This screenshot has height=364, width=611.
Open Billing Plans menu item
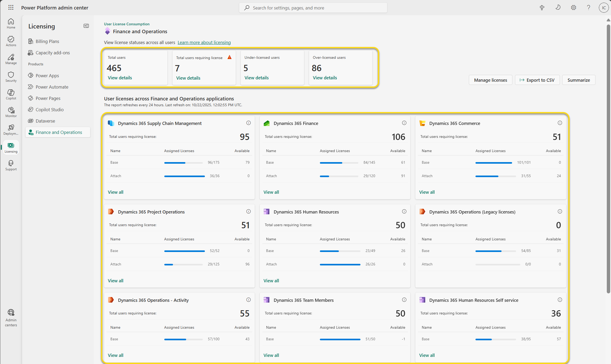(x=47, y=41)
